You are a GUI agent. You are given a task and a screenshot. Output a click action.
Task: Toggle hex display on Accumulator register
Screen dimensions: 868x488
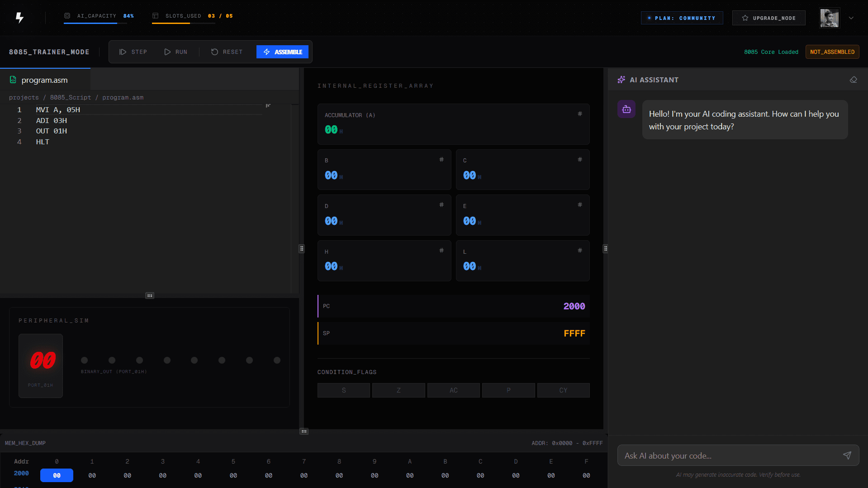point(580,114)
